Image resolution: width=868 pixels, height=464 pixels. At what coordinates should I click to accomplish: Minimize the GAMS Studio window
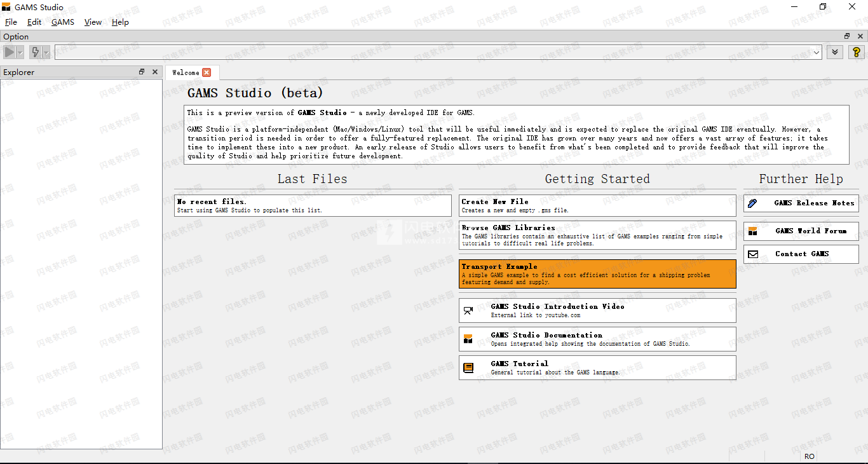click(794, 7)
